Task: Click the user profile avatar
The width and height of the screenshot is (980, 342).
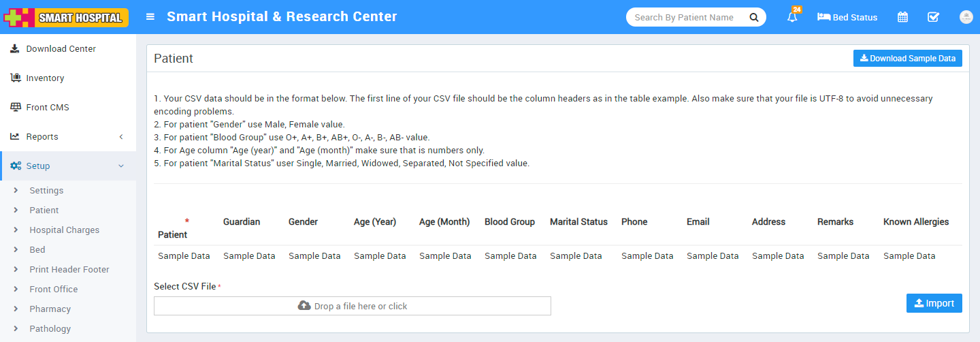Action: [966, 17]
